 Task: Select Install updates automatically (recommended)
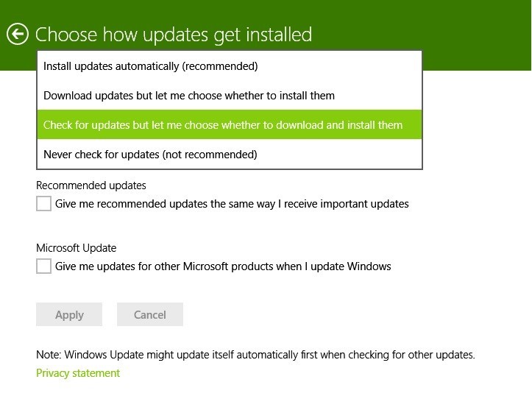(x=230, y=66)
